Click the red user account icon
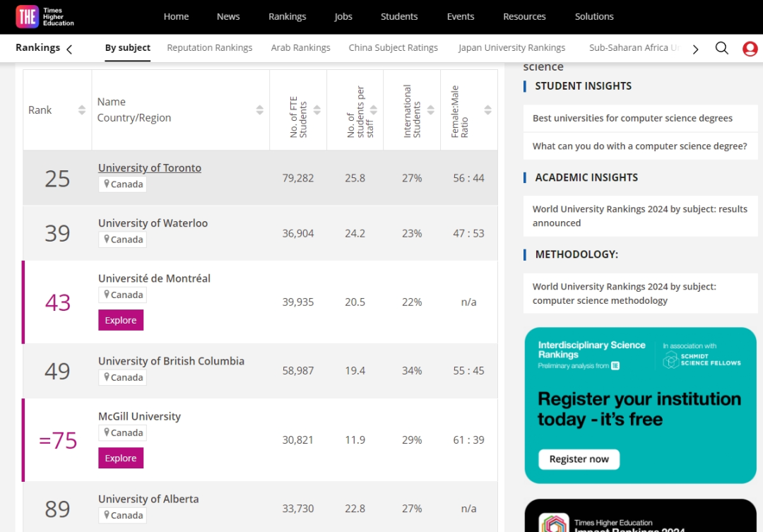The height and width of the screenshot is (532, 763). (750, 48)
